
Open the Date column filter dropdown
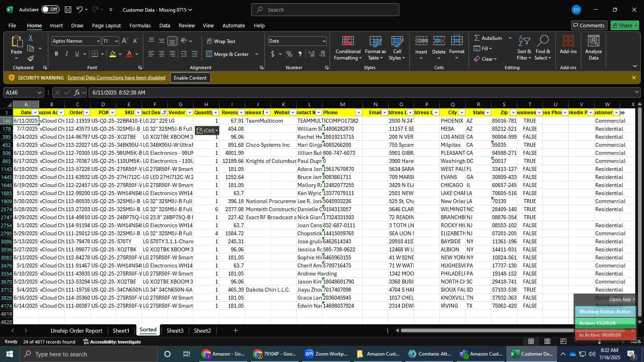click(35, 113)
